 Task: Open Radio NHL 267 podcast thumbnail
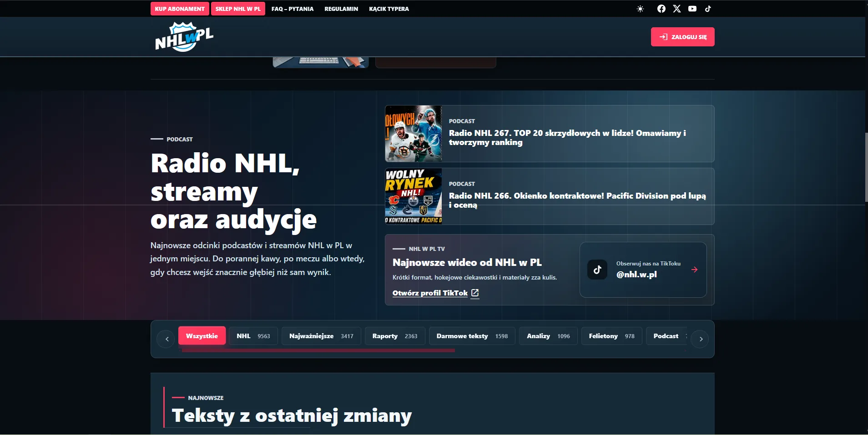click(414, 134)
